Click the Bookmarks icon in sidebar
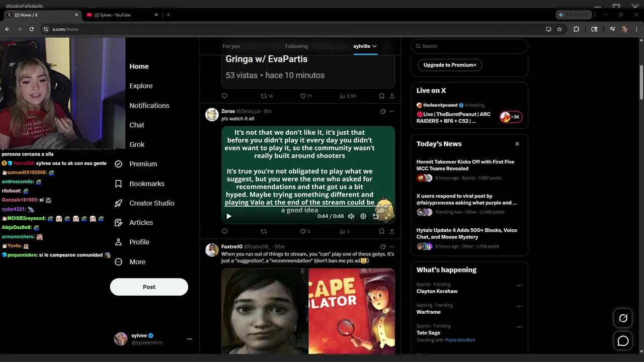Viewport: 644px width, 362px height. (x=119, y=184)
